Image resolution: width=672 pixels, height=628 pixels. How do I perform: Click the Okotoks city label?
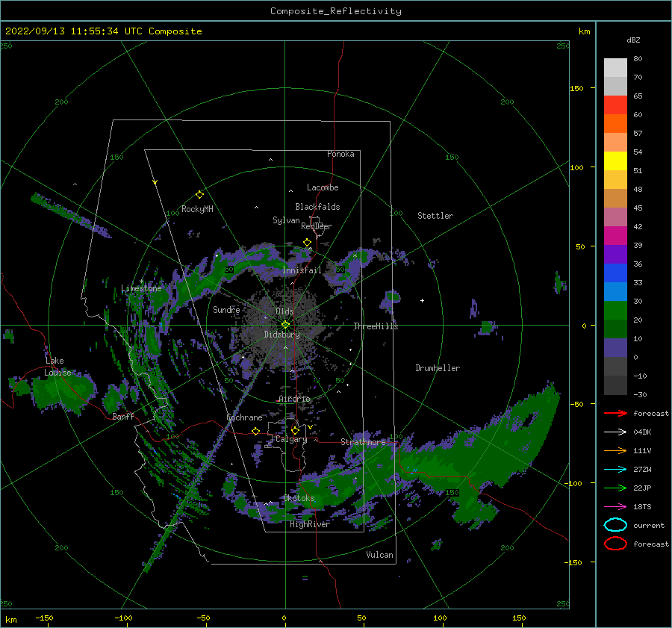[299, 498]
